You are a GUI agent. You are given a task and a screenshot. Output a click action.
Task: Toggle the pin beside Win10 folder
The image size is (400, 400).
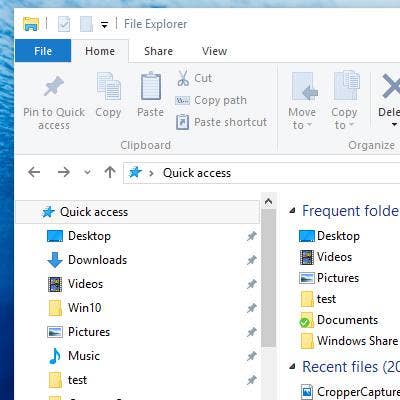pos(252,308)
